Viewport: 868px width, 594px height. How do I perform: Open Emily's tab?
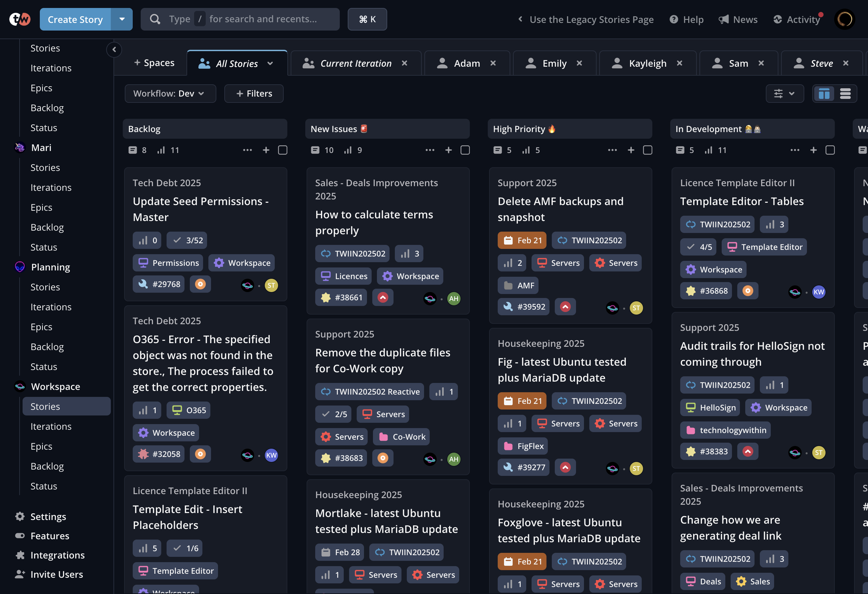(554, 63)
